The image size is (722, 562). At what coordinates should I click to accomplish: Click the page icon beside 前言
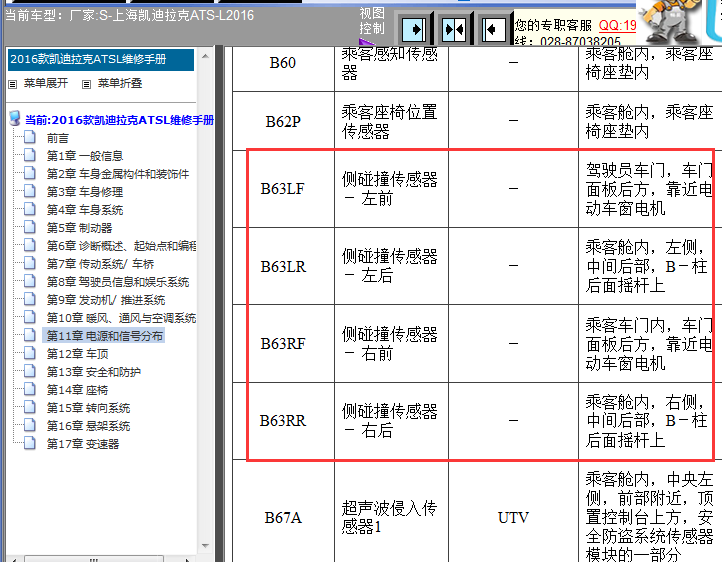click(29, 137)
